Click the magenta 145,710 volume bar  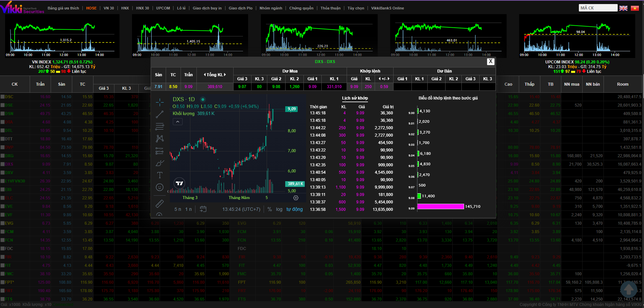click(440, 206)
